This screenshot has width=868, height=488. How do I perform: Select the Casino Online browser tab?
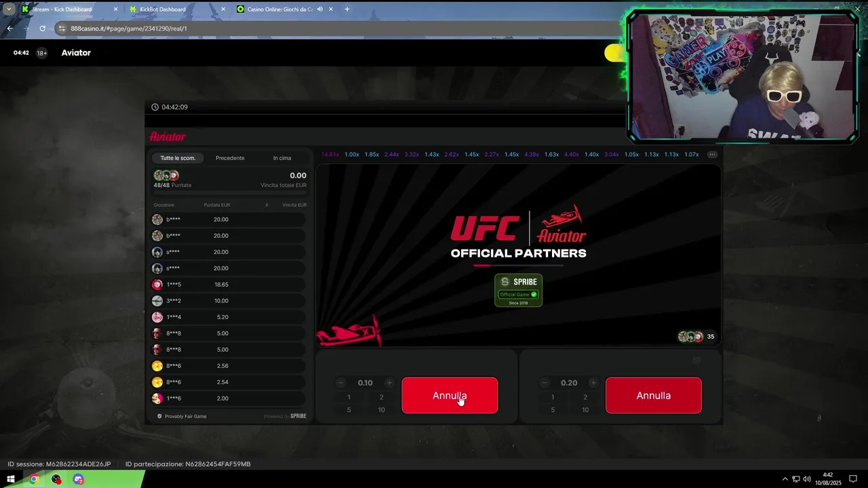click(x=285, y=9)
